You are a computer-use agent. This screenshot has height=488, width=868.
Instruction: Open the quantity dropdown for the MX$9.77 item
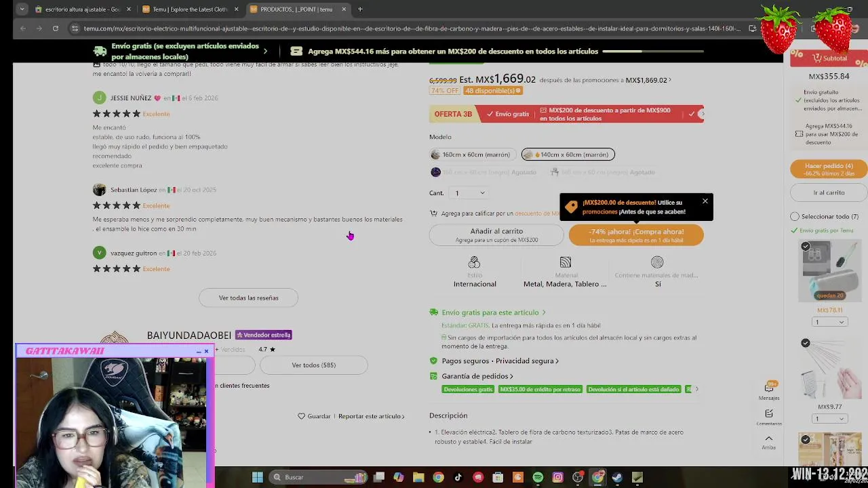pyautogui.click(x=829, y=419)
